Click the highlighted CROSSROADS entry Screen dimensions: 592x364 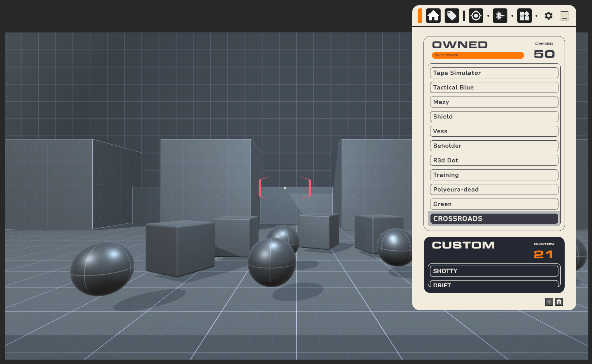(x=494, y=219)
